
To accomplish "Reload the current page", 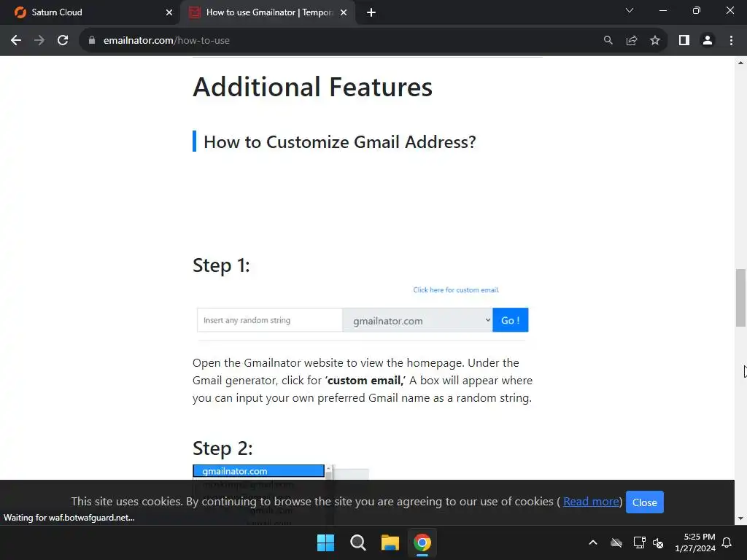I will pos(63,41).
